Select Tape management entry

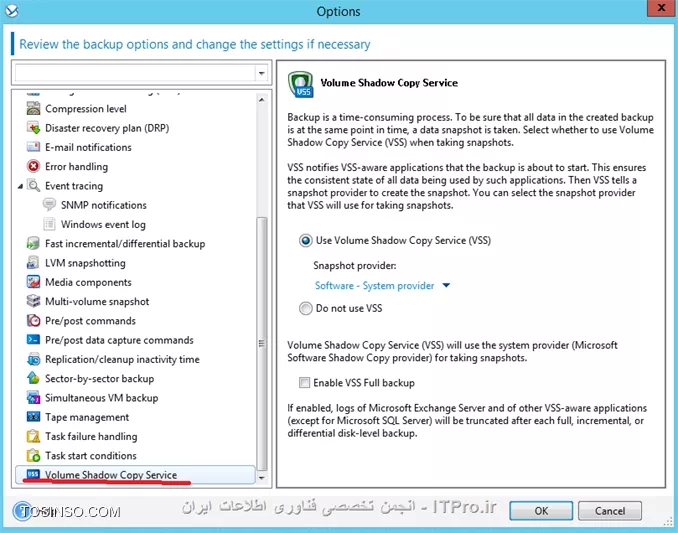[87, 417]
